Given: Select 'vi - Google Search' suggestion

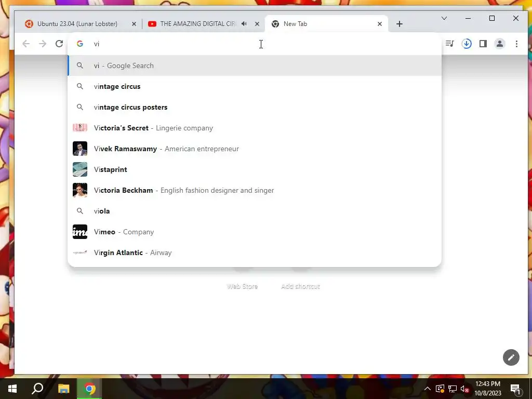Looking at the screenshot, I should (x=255, y=65).
